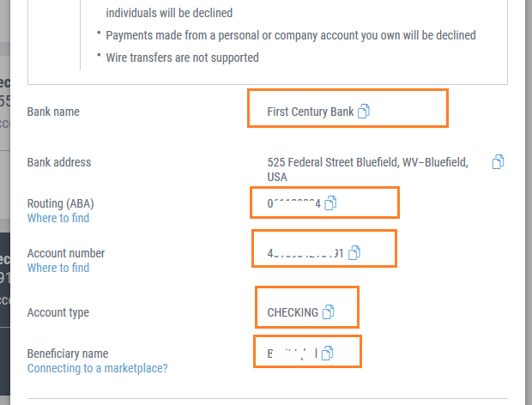Click the 'First Century Bank' text
The width and height of the screenshot is (532, 405).
pos(311,112)
